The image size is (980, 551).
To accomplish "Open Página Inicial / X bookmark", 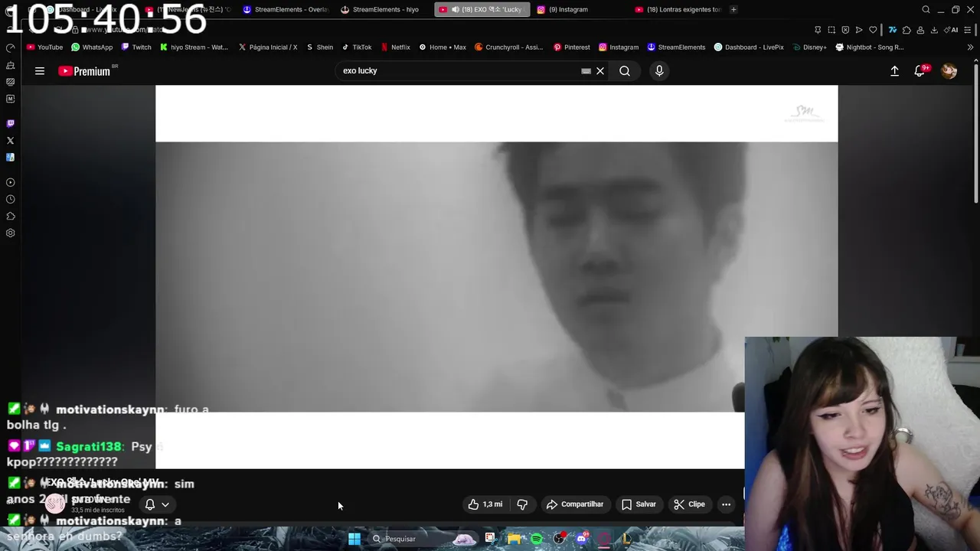I will (x=267, y=47).
